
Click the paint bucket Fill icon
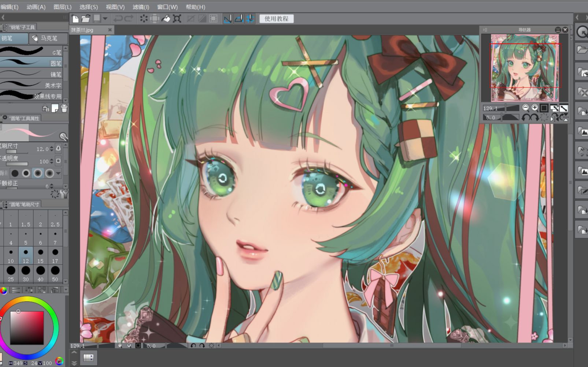point(166,19)
